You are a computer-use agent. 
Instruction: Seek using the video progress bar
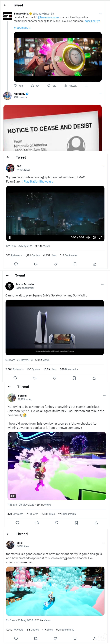(55, 232)
